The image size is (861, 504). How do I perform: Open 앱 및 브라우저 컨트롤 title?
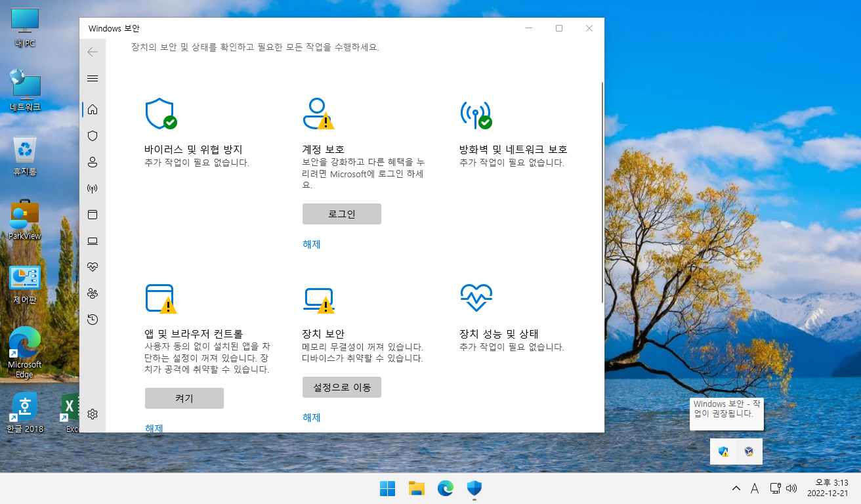pos(194,333)
